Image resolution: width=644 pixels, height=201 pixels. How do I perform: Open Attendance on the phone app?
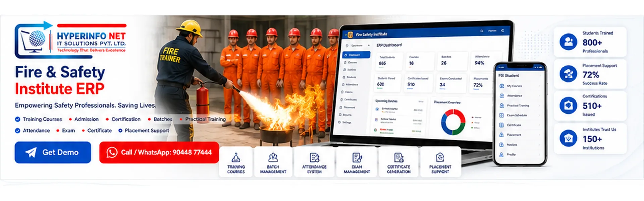520,96
